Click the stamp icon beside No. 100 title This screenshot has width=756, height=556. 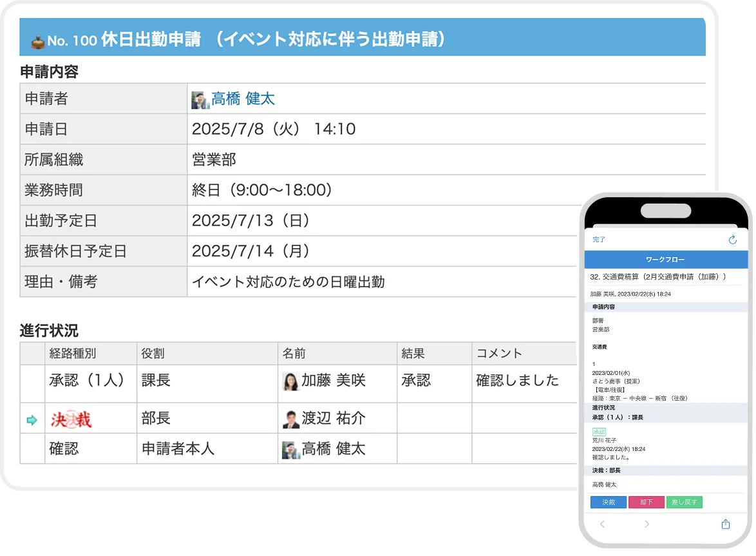(x=37, y=41)
